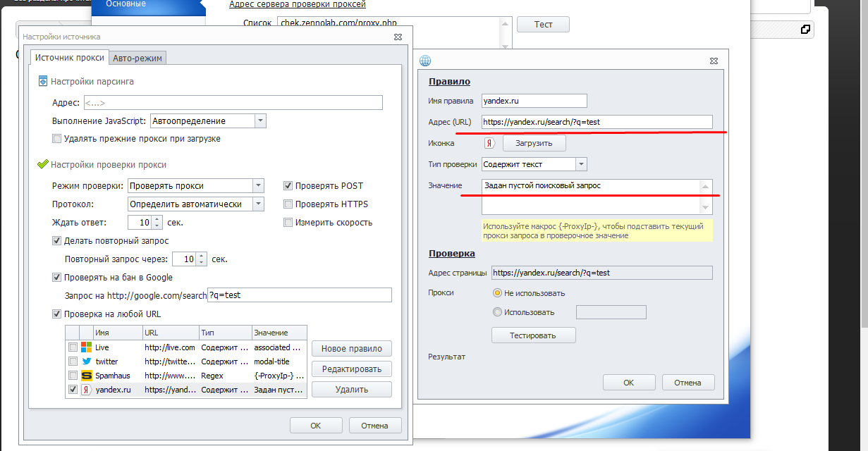Click the parsing settings section icon
This screenshot has width=868, height=451.
pos(43,81)
